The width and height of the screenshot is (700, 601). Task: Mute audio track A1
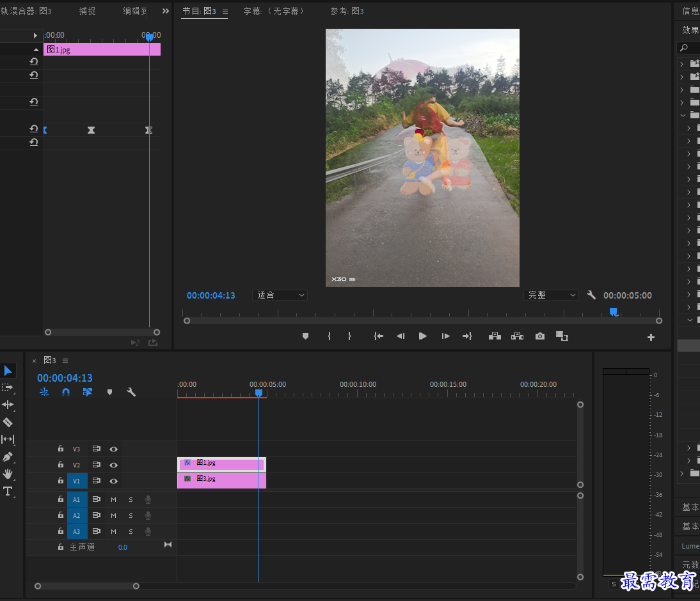pos(113,500)
